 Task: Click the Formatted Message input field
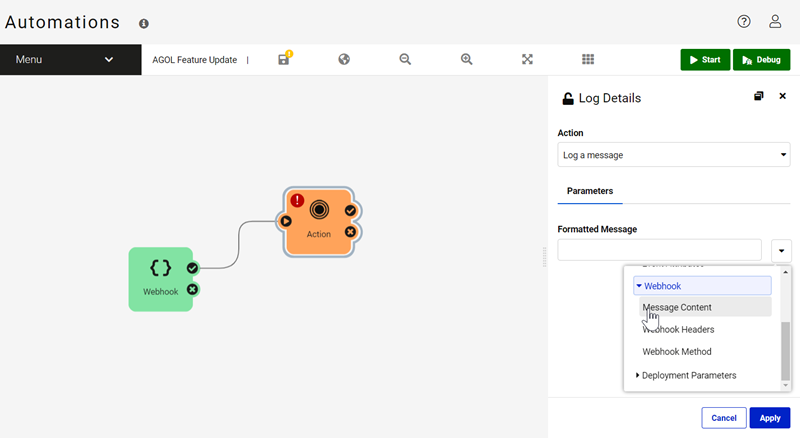pos(659,250)
